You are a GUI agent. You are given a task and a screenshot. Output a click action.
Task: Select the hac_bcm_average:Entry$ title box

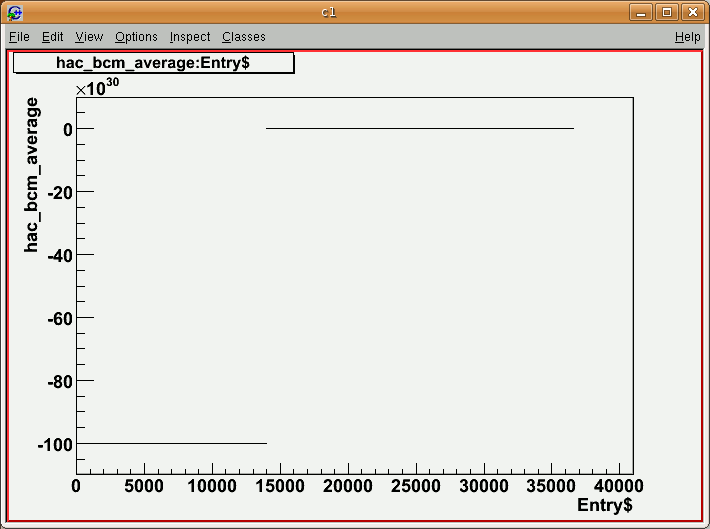154,63
